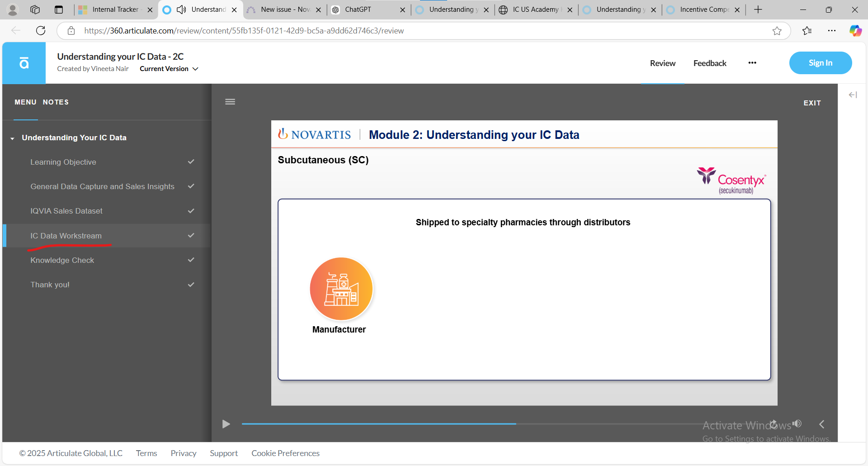Screen dimensions: 868x466
Task: Open the Privacy link
Action: tap(184, 453)
